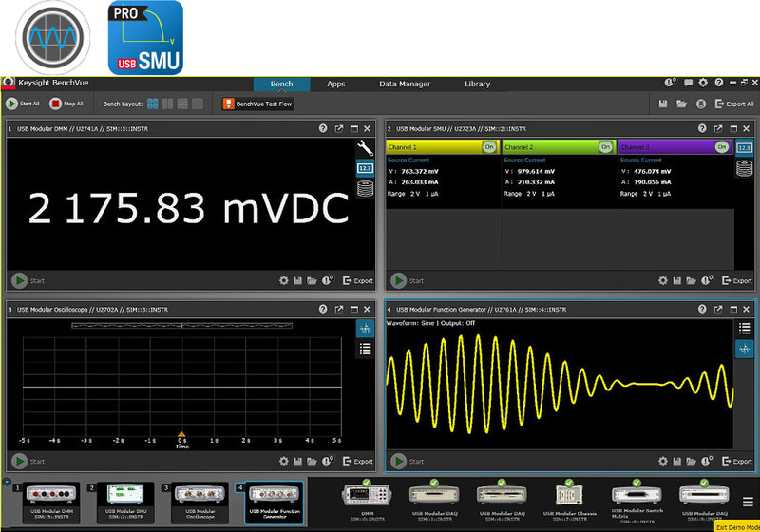Select the USB Modular Chassis instrument

click(x=569, y=501)
